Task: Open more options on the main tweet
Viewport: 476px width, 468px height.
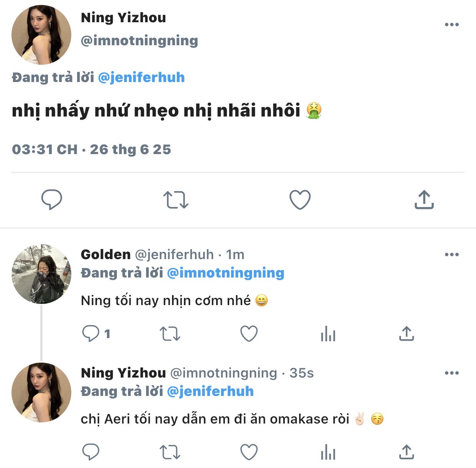Action: pos(451,25)
